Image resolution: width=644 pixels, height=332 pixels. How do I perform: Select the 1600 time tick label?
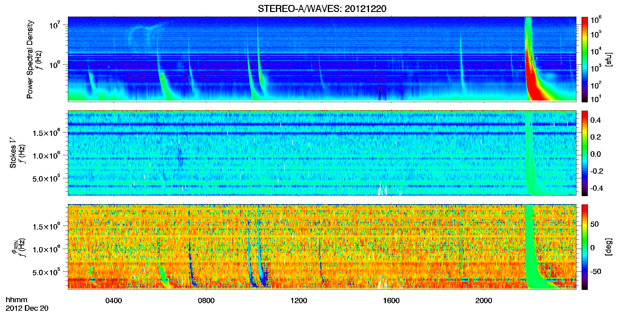(x=391, y=301)
